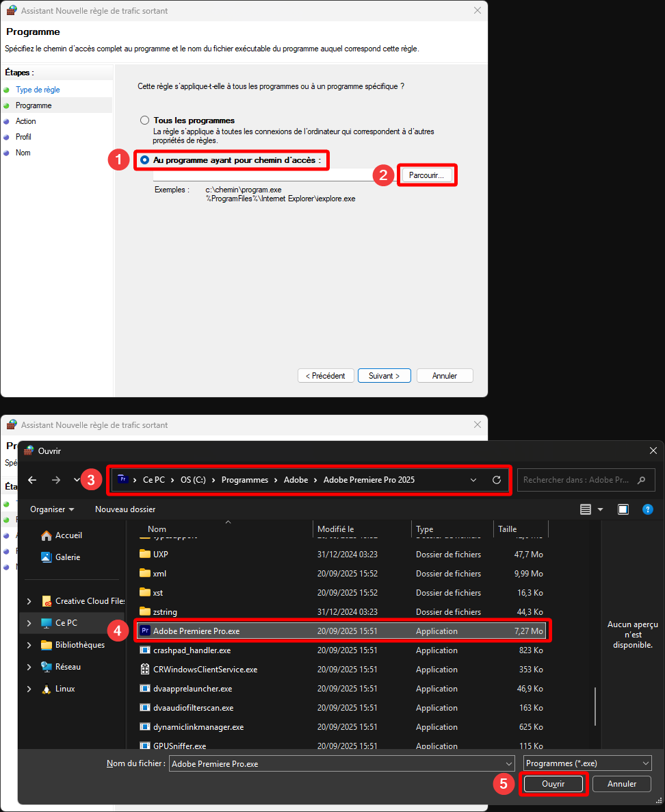Select dvaapprelauncher.exe file icon
The height and width of the screenshot is (812, 665).
pos(145,688)
